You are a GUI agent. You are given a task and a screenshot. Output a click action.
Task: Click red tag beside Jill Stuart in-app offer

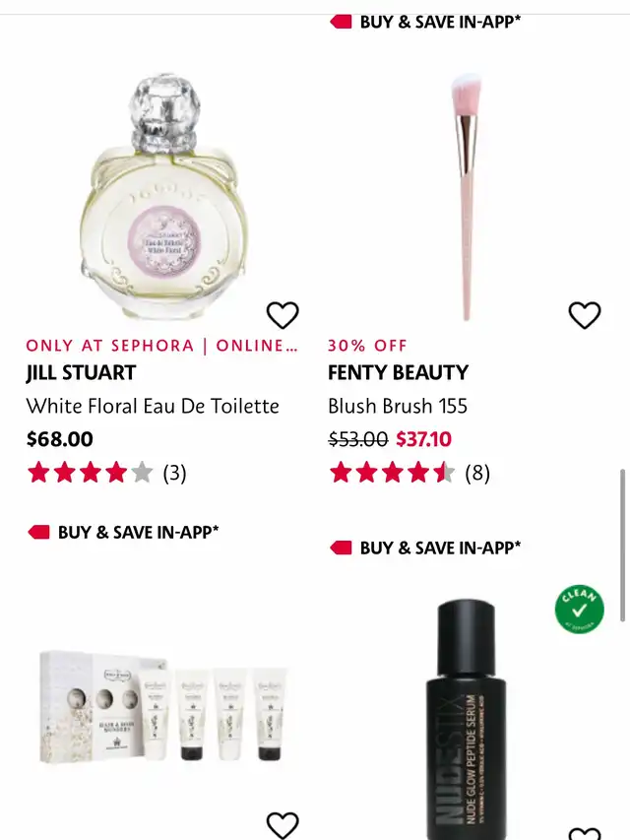point(38,532)
